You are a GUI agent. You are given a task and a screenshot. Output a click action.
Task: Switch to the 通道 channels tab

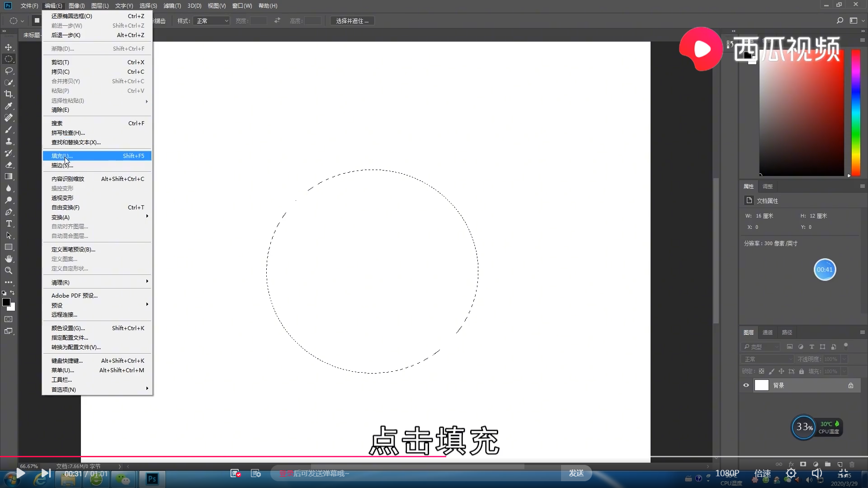click(x=767, y=332)
